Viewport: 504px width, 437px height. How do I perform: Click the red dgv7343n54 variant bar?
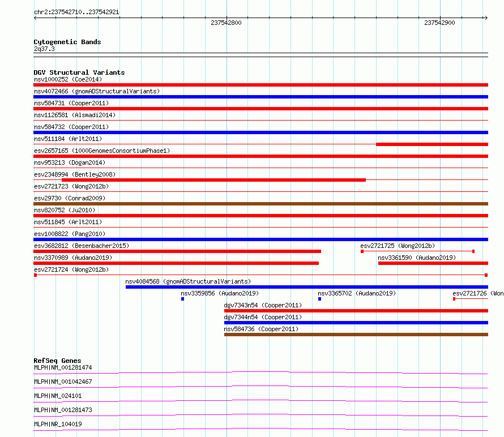[356, 311]
